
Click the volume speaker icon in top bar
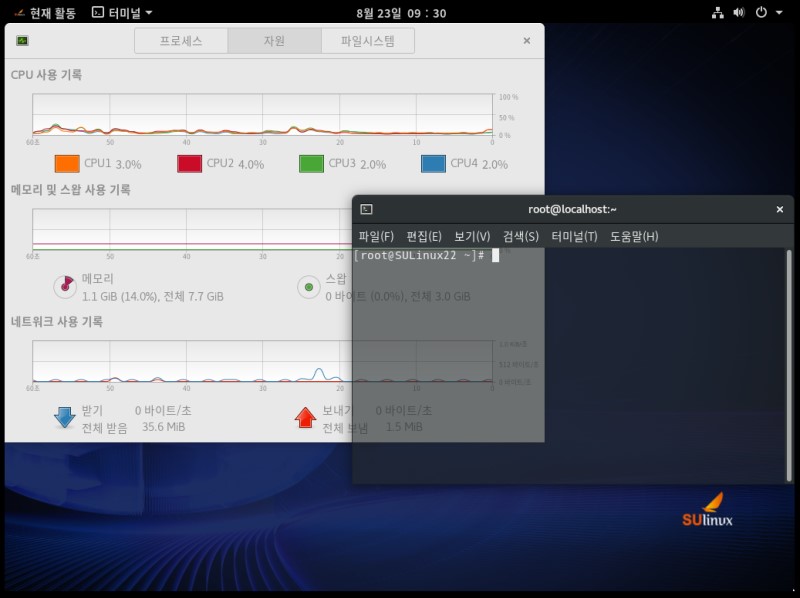pos(739,13)
